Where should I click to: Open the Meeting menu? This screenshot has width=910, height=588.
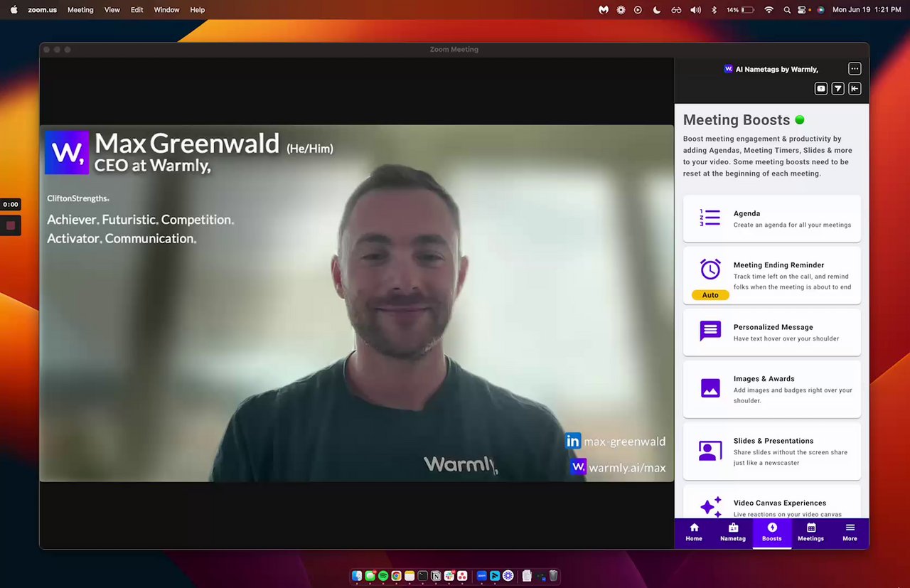coord(80,10)
